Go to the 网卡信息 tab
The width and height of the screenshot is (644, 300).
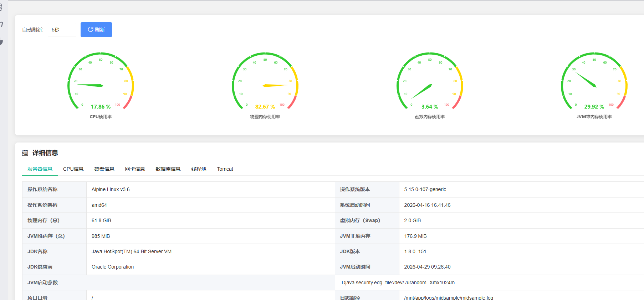point(135,169)
